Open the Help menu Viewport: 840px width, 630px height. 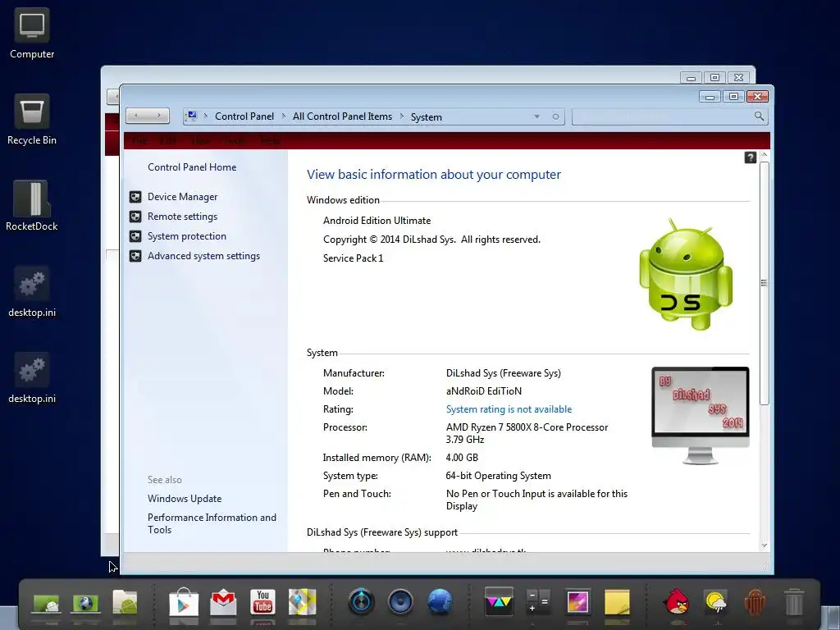tap(270, 141)
